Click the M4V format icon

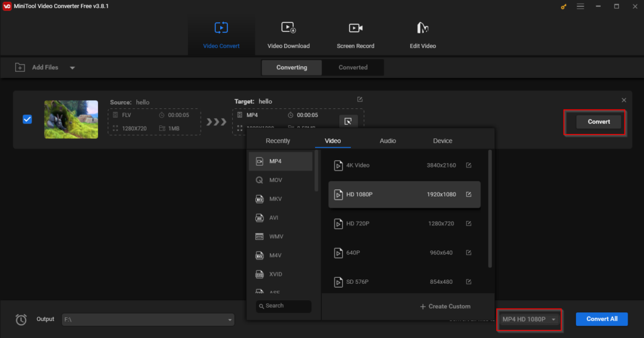(259, 256)
